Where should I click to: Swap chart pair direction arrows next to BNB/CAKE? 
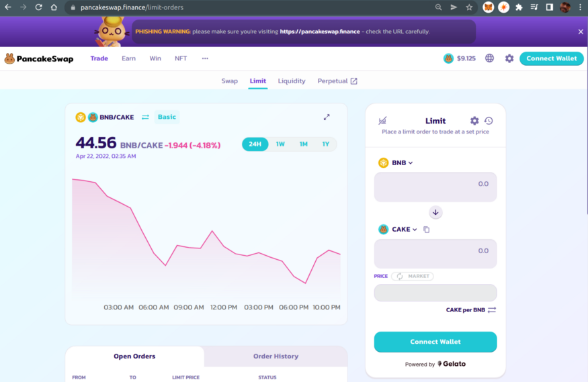tap(146, 117)
